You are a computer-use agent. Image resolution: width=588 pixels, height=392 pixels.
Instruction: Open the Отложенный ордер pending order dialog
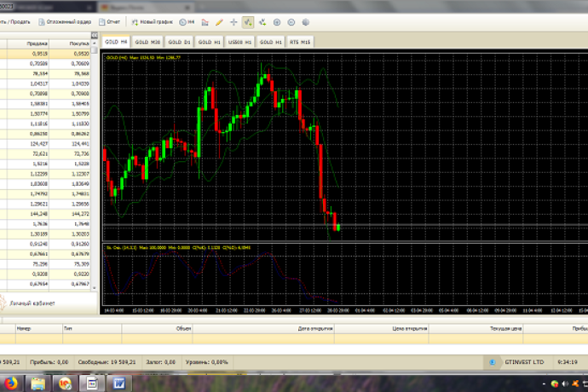[65, 22]
